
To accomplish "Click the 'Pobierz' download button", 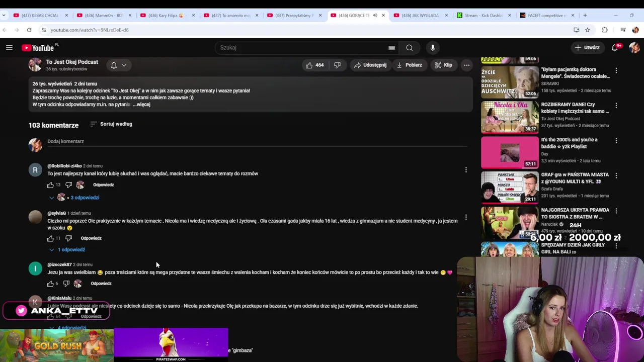I will pos(409,65).
